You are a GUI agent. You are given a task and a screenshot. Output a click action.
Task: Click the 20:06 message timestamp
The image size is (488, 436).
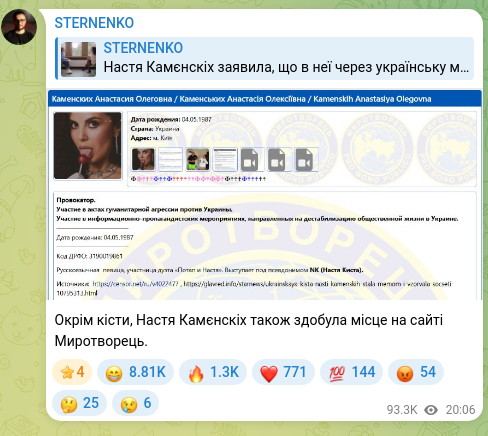point(460,410)
